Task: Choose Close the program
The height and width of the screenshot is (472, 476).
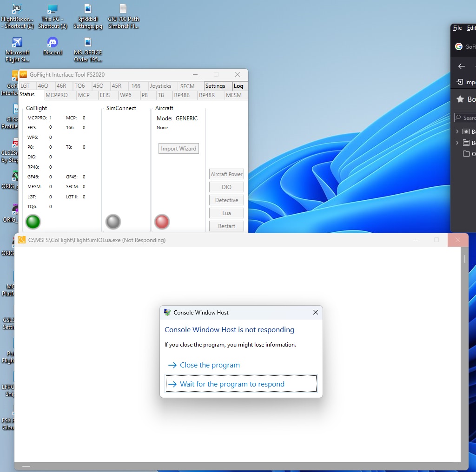Action: (x=210, y=365)
